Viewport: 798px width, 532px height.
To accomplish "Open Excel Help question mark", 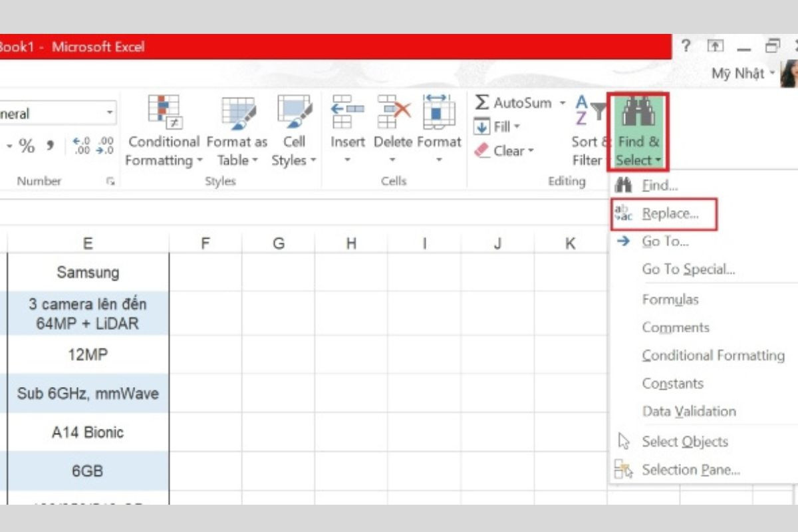I will pyautogui.click(x=686, y=46).
